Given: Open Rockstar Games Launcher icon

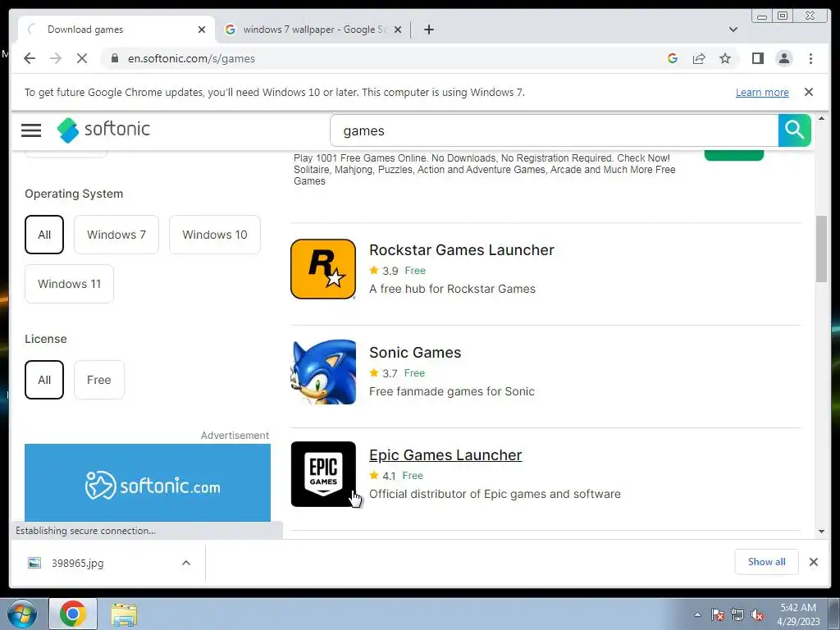Looking at the screenshot, I should 323,269.
